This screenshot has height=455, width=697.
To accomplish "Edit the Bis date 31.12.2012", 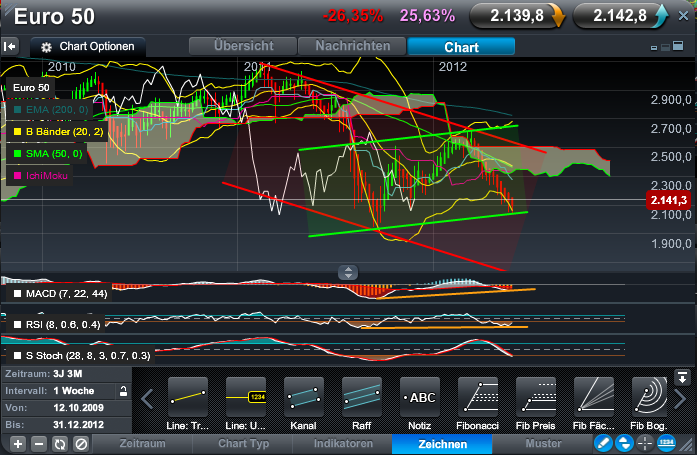I will [x=66, y=425].
